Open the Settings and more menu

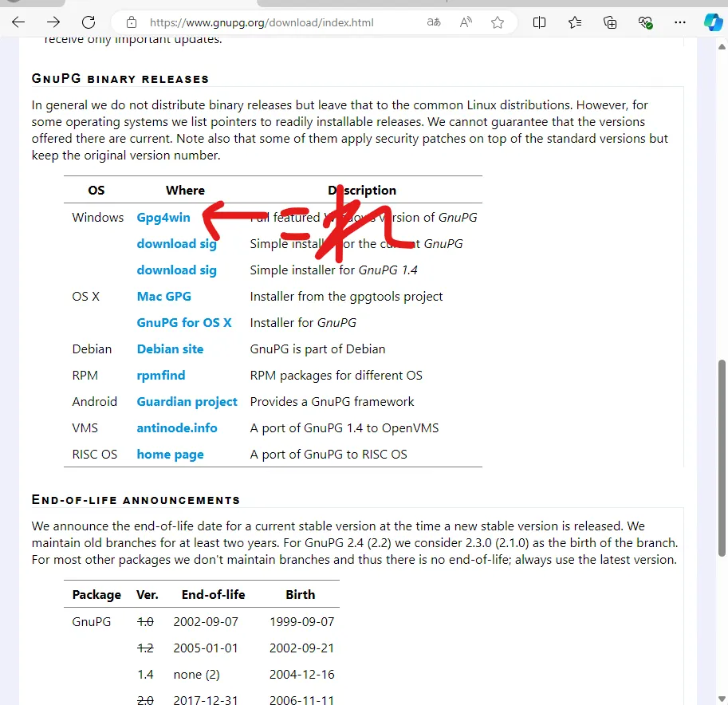(x=679, y=22)
